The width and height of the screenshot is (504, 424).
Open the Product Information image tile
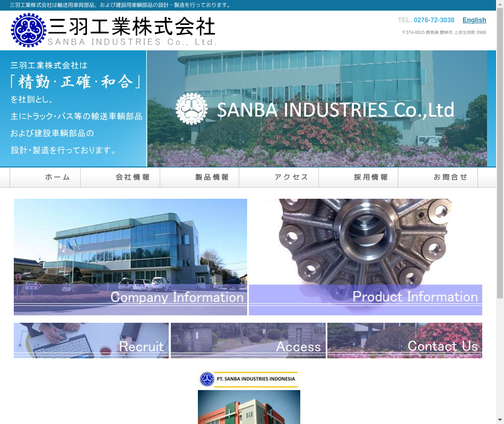click(366, 257)
